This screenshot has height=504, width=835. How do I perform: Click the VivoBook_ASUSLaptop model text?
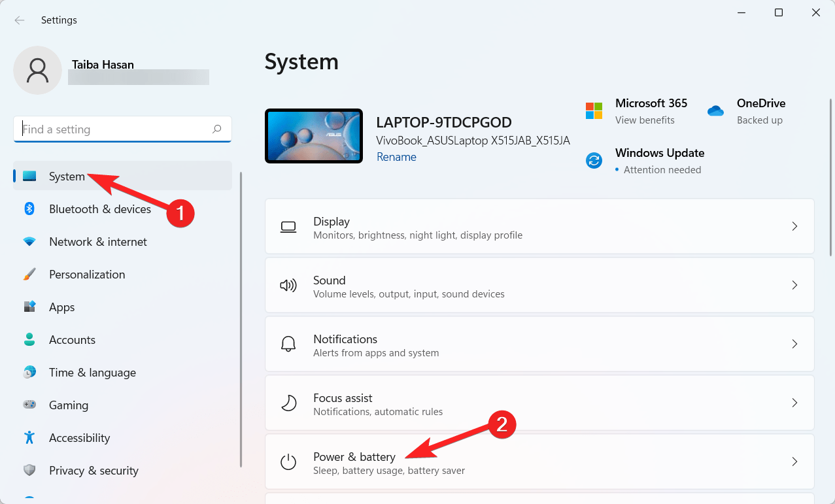(x=473, y=141)
